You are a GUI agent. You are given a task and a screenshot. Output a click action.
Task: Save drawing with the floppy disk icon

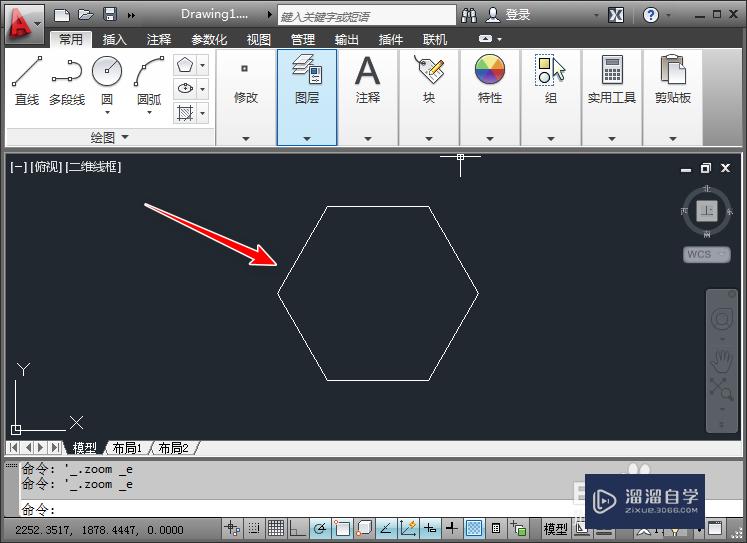(110, 14)
